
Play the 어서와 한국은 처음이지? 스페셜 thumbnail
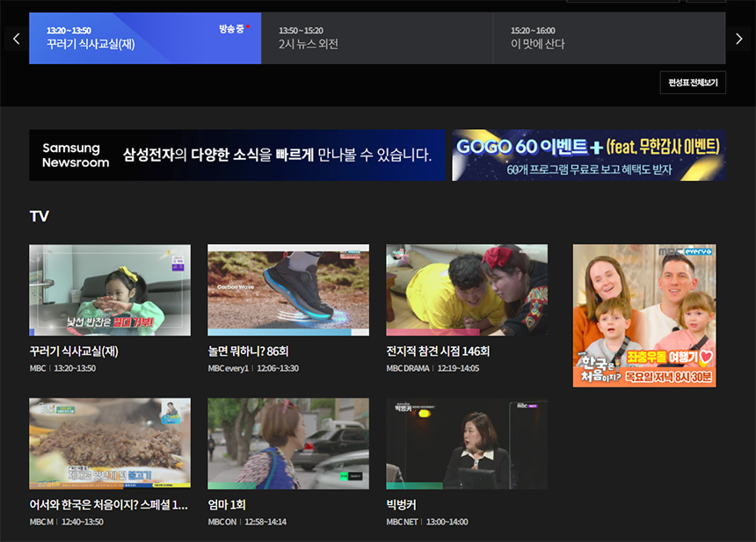coord(110,444)
